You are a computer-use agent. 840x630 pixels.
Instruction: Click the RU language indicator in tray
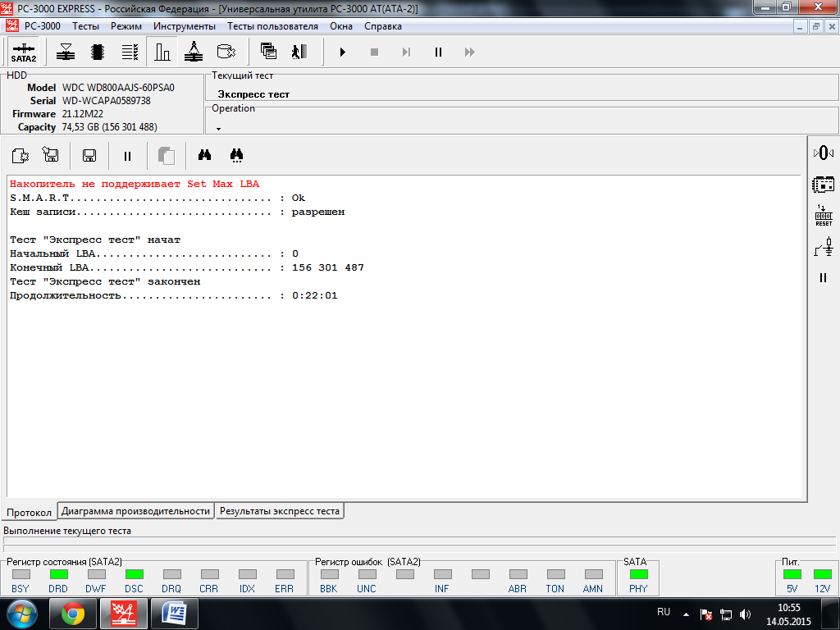coord(663,611)
